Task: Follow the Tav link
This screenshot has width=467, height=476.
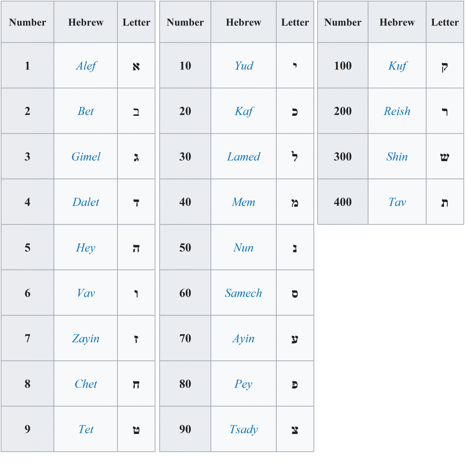Action: click(397, 202)
